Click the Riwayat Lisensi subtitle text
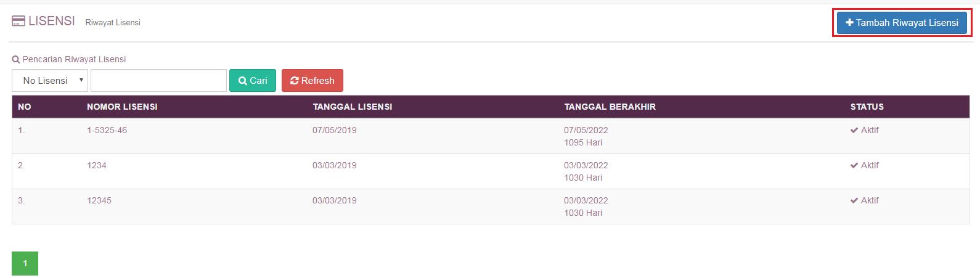Image resolution: width=980 pixels, height=278 pixels. 113,22
